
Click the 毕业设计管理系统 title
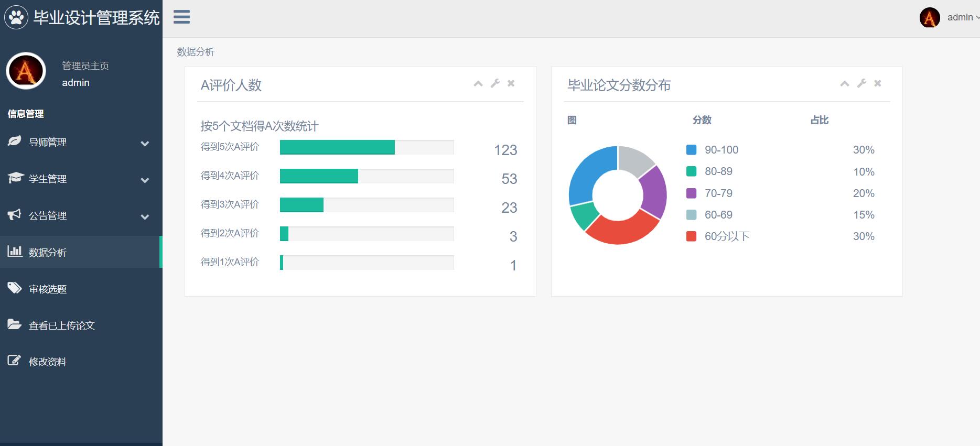click(x=96, y=18)
